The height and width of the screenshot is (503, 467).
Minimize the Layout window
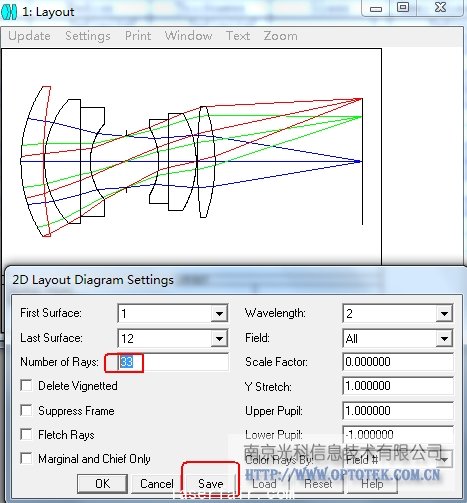(x=376, y=7)
